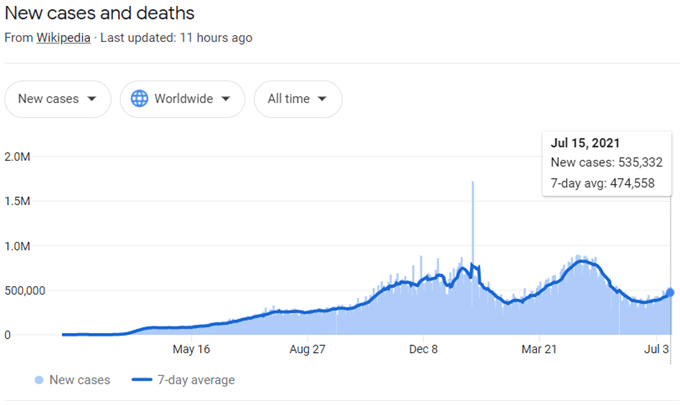Click the tall January spike bar

point(473,258)
